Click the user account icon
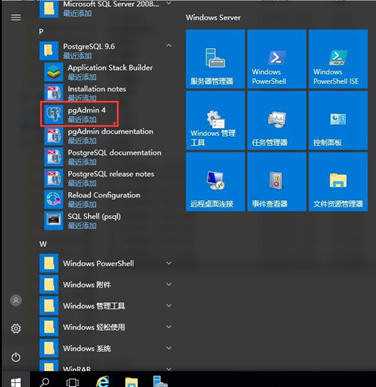 click(16, 300)
